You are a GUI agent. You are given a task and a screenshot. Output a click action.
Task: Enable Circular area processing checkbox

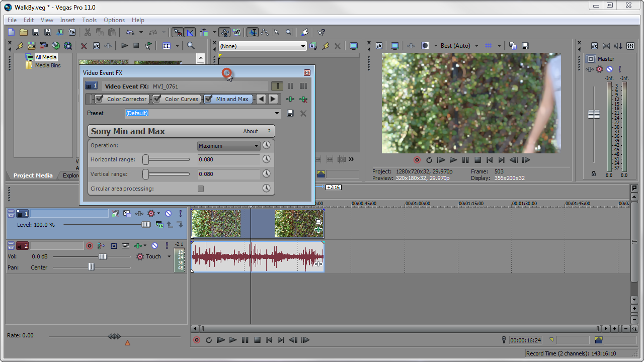[x=201, y=189]
